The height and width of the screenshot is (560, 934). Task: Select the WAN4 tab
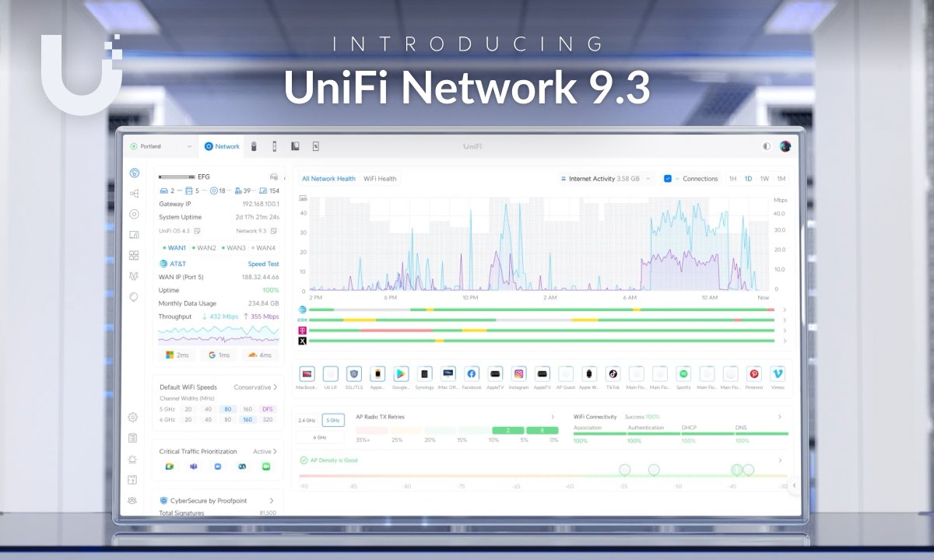pos(264,248)
